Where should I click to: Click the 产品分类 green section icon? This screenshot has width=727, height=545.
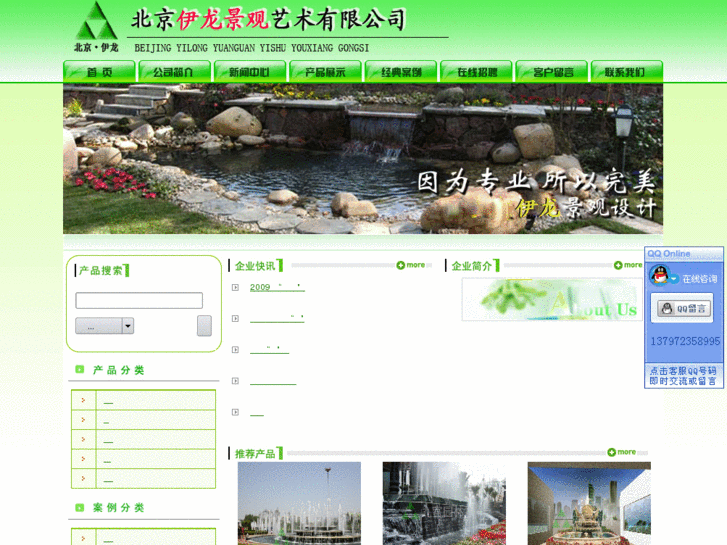[80, 369]
